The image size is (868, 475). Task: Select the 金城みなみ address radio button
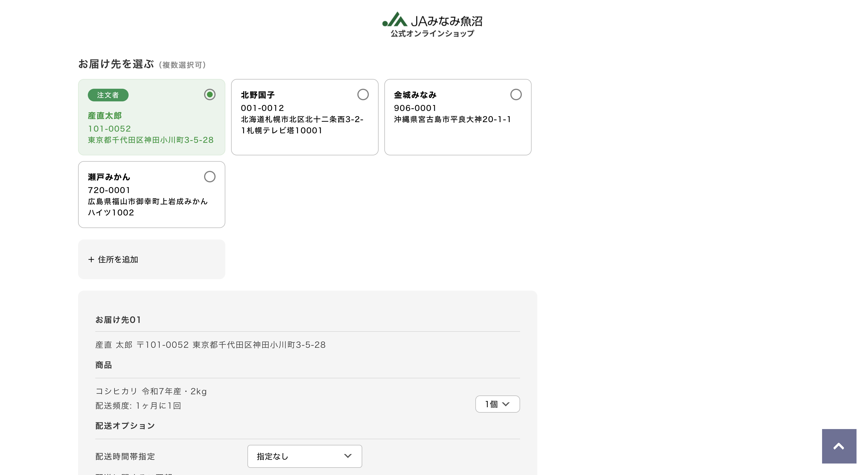coord(516,95)
